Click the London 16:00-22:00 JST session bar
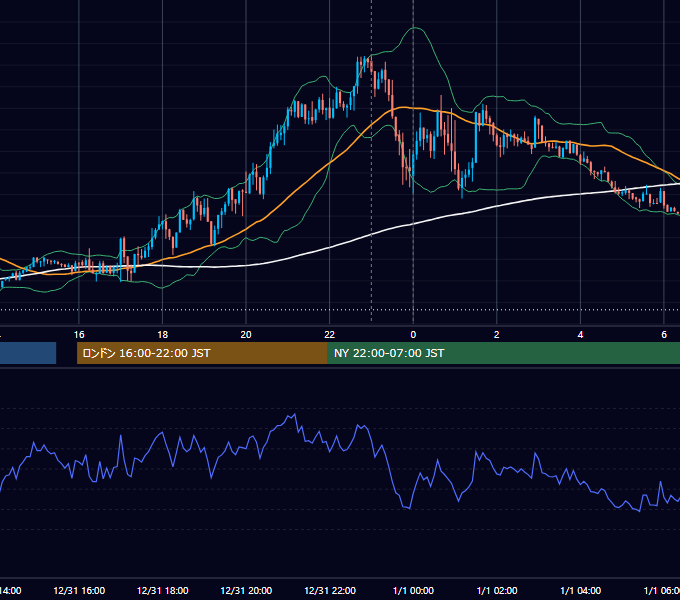This screenshot has width=680, height=600. 202,353
